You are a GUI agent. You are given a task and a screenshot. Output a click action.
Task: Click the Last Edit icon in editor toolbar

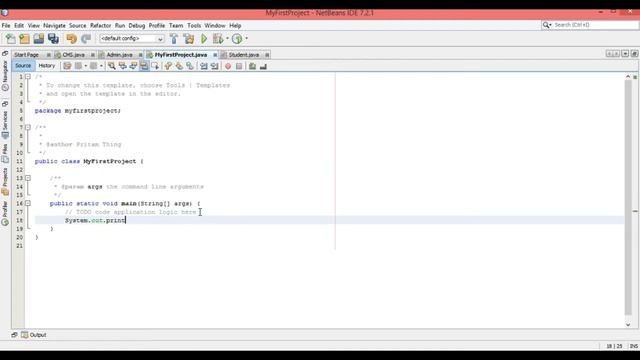67,66
